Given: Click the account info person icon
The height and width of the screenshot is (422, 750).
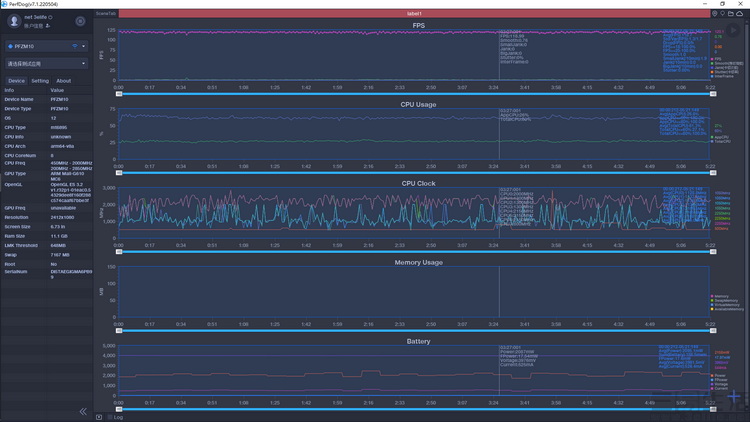Looking at the screenshot, I should point(48,26).
